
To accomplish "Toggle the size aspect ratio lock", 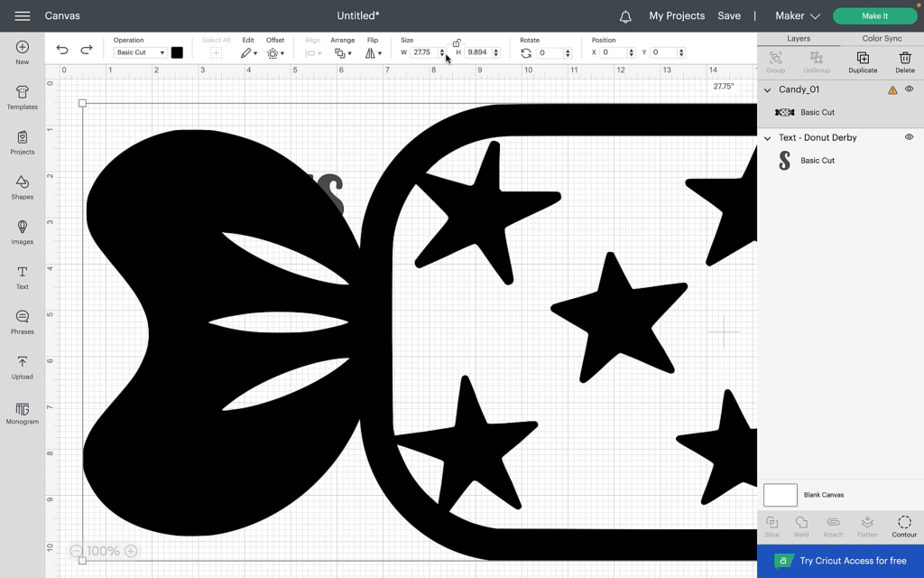I will pos(457,42).
